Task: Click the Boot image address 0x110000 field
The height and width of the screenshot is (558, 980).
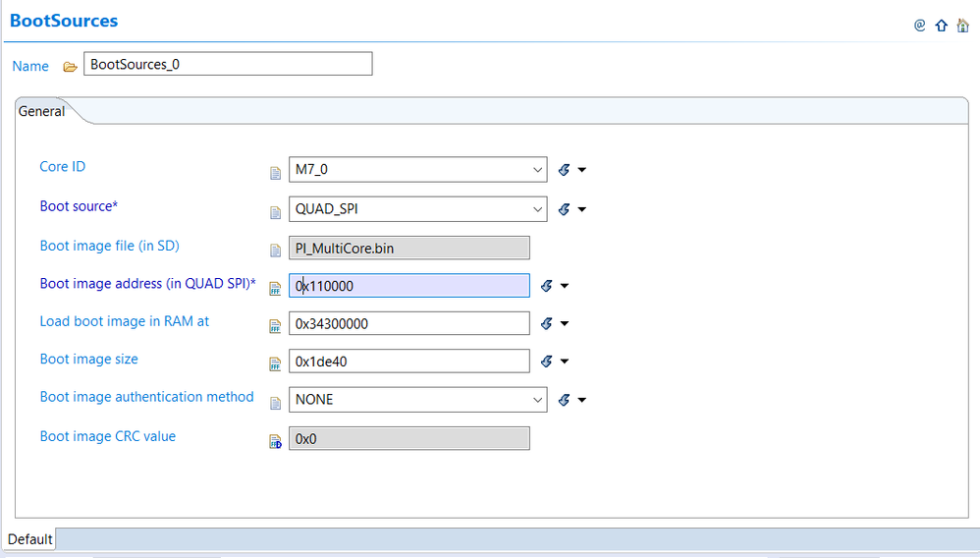Action: pos(409,286)
